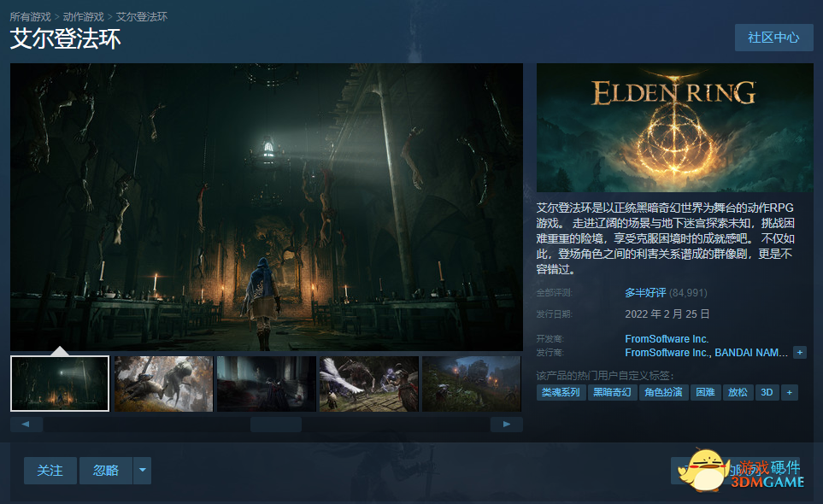Click the release date 2022 年 2 月 25 日
Screen dimensions: 823x504
point(667,314)
